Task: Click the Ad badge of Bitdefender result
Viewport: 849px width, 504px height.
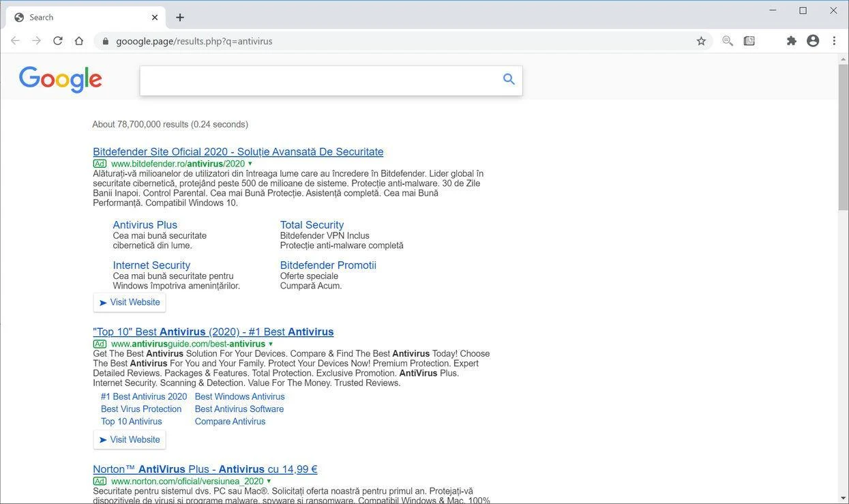Action: [x=100, y=164]
